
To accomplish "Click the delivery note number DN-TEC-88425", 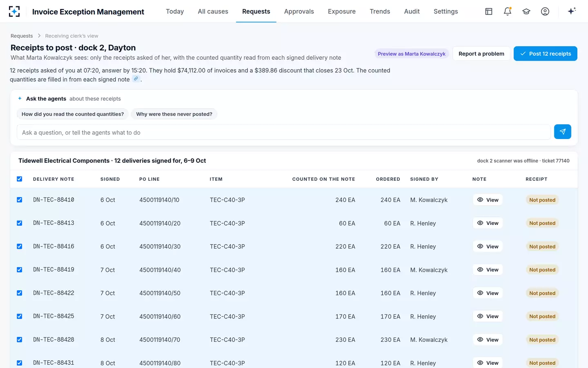I will 53,316.
